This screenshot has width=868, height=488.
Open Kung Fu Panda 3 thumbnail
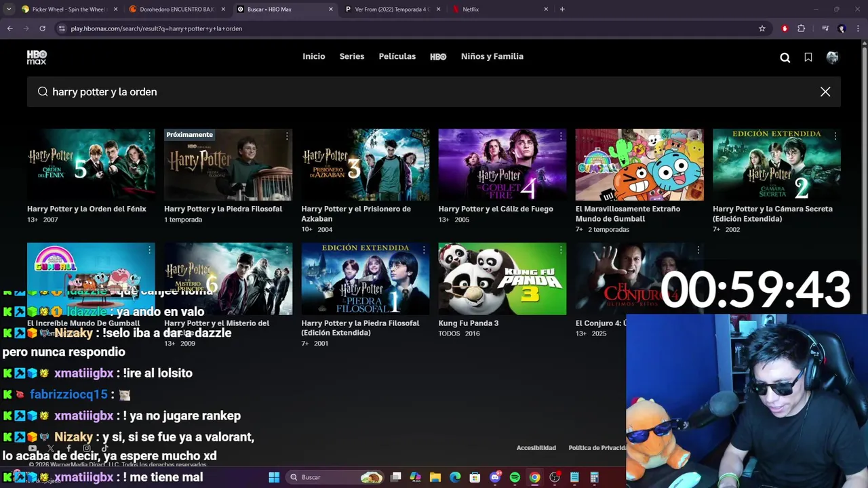click(502, 279)
